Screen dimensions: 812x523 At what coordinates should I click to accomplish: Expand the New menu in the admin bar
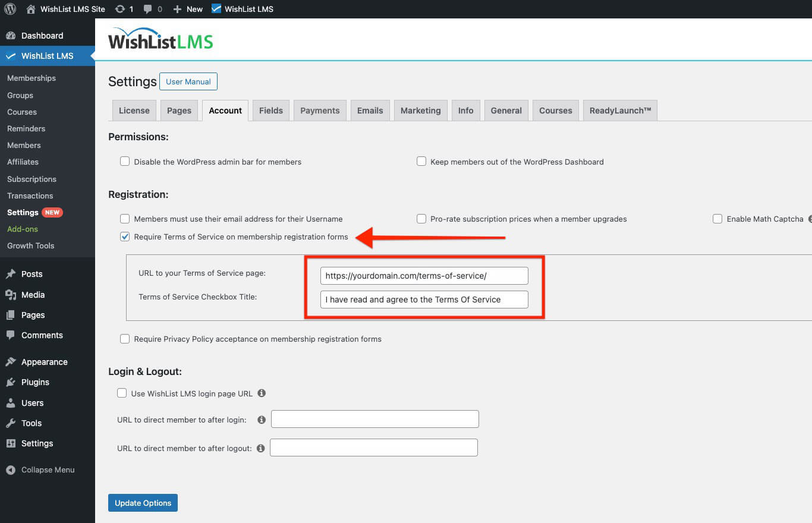click(187, 9)
